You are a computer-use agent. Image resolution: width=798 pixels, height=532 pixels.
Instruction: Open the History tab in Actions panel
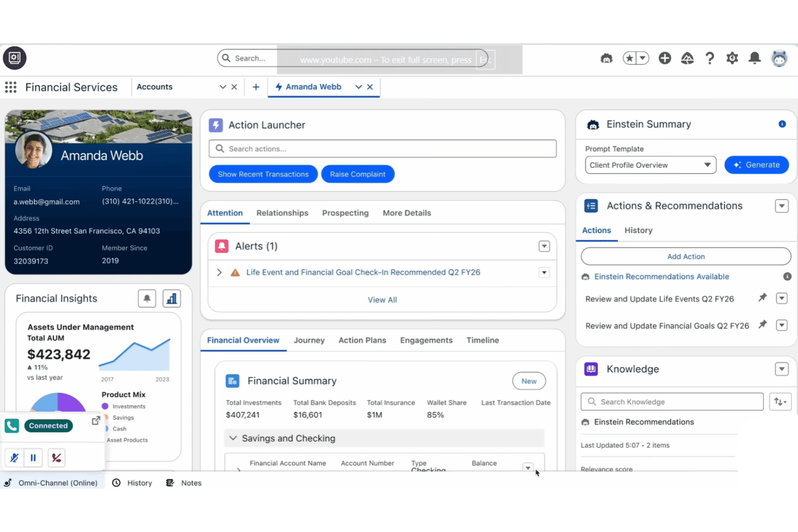coord(638,230)
